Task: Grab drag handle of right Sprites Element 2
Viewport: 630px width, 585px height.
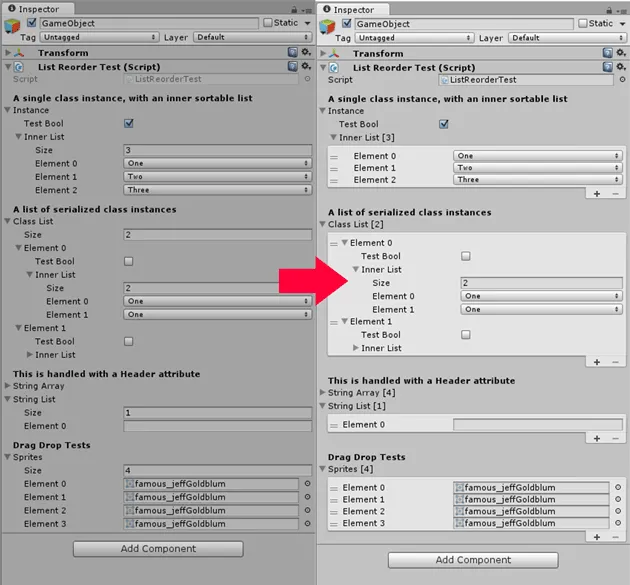Action: (x=334, y=512)
